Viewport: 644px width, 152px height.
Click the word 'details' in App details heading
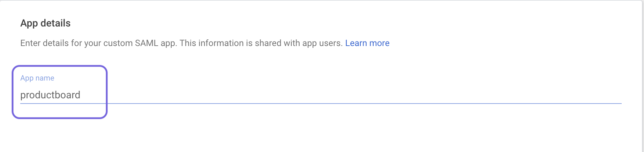point(55,23)
